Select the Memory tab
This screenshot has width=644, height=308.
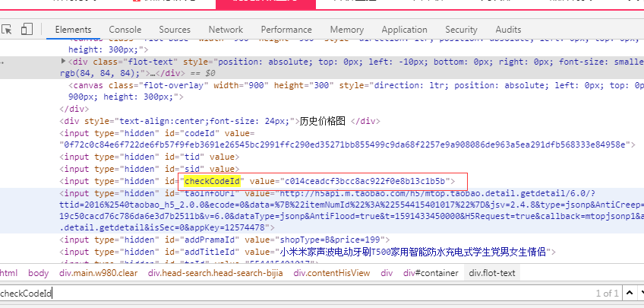[x=346, y=30]
